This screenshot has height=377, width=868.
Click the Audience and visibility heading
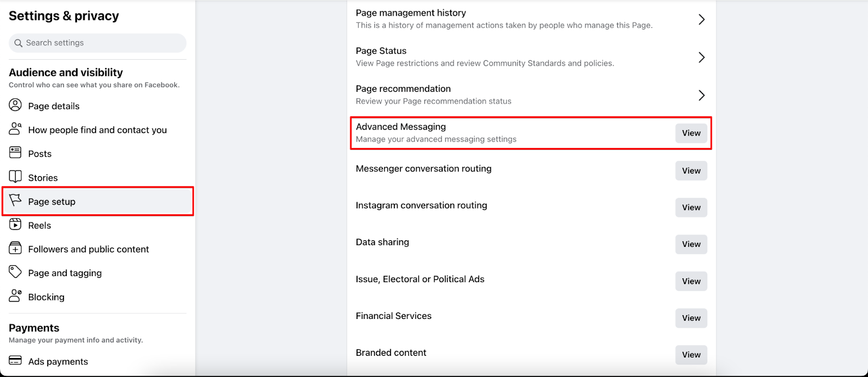(66, 73)
